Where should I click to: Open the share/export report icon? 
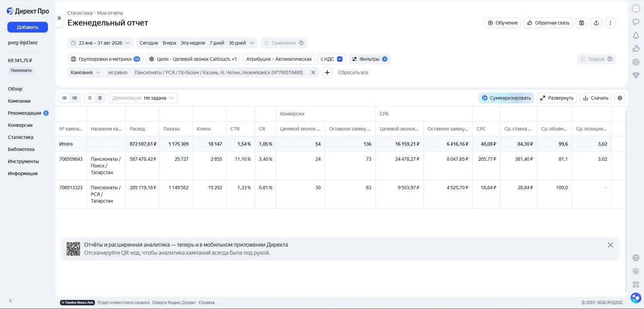596,23
